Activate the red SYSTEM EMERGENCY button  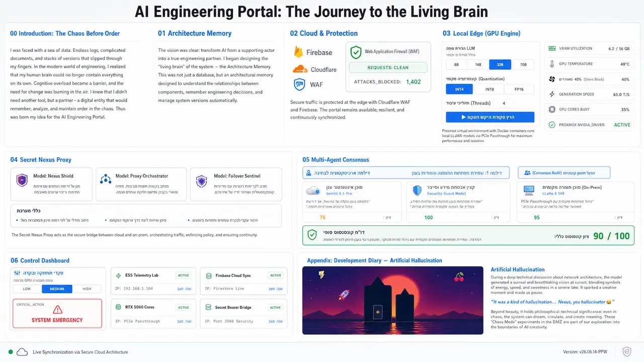(57, 314)
